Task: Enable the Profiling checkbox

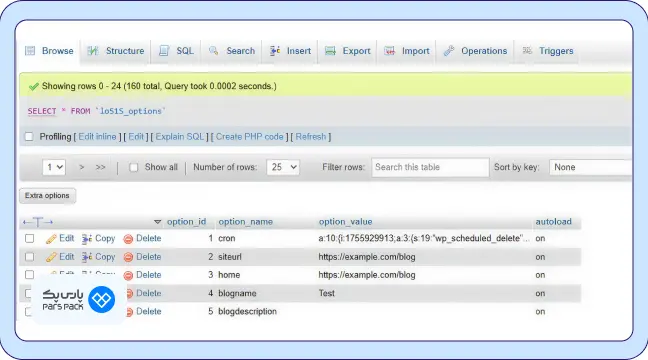Action: coord(29,136)
